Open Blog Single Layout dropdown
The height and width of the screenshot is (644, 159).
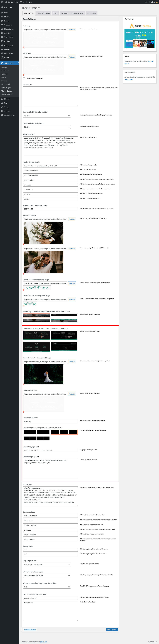(47, 564)
